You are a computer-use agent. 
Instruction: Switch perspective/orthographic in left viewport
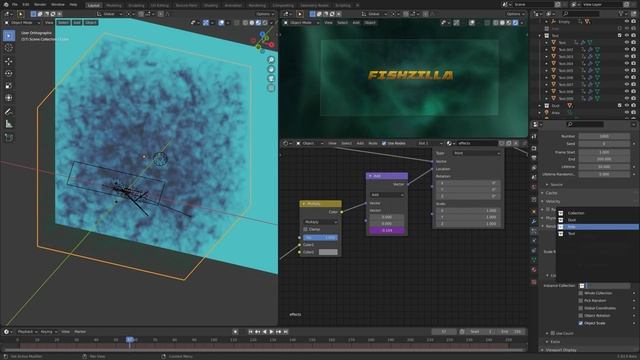271,88
